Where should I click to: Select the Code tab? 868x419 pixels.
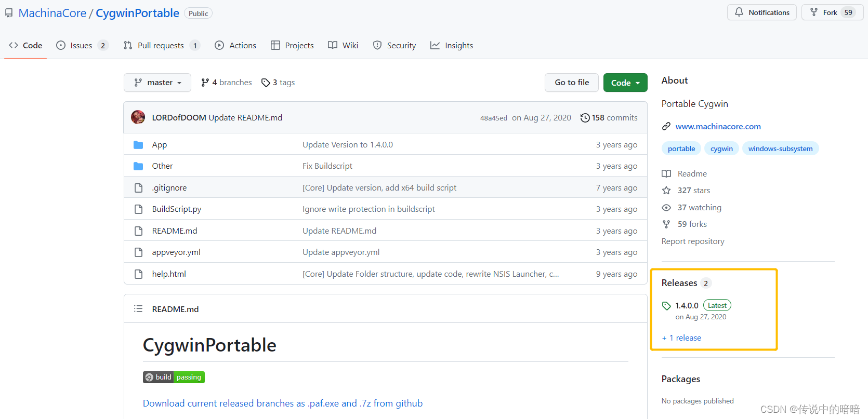pos(25,46)
